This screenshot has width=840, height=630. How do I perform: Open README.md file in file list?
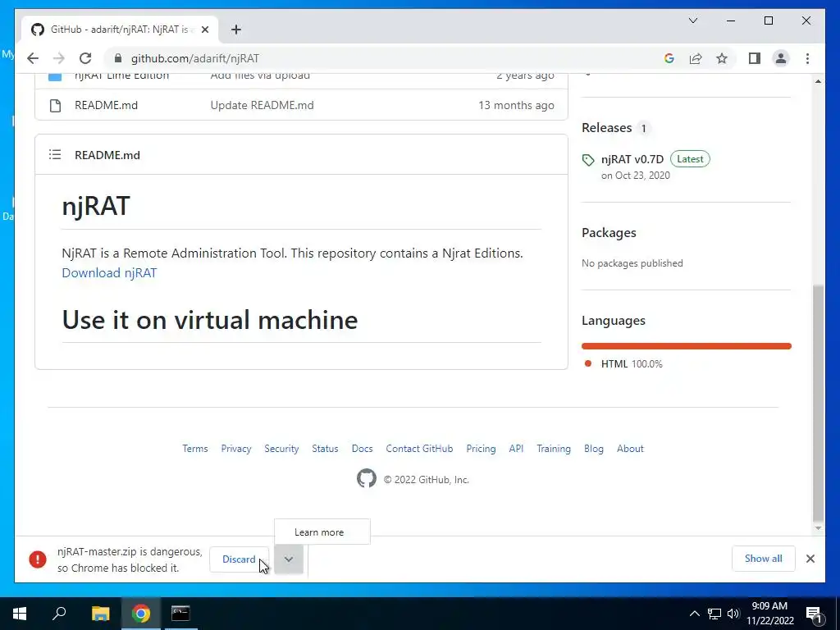coord(106,106)
